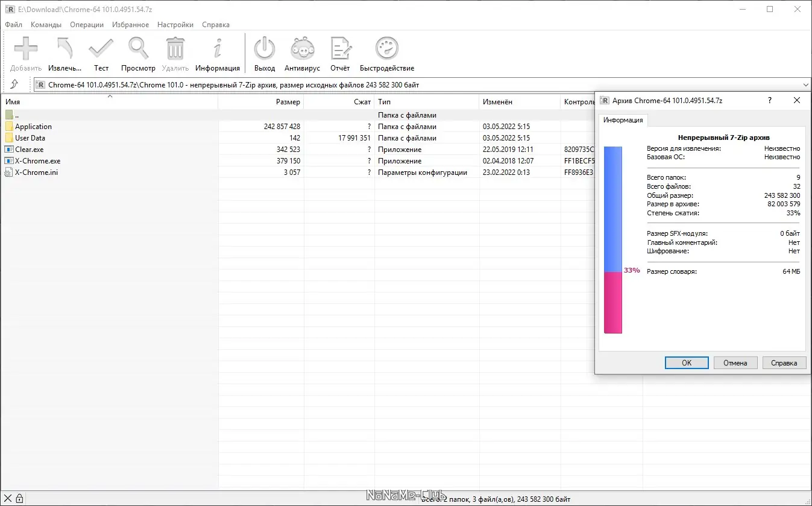Select the User Data folder name
This screenshot has height=506, width=812.
[30, 138]
